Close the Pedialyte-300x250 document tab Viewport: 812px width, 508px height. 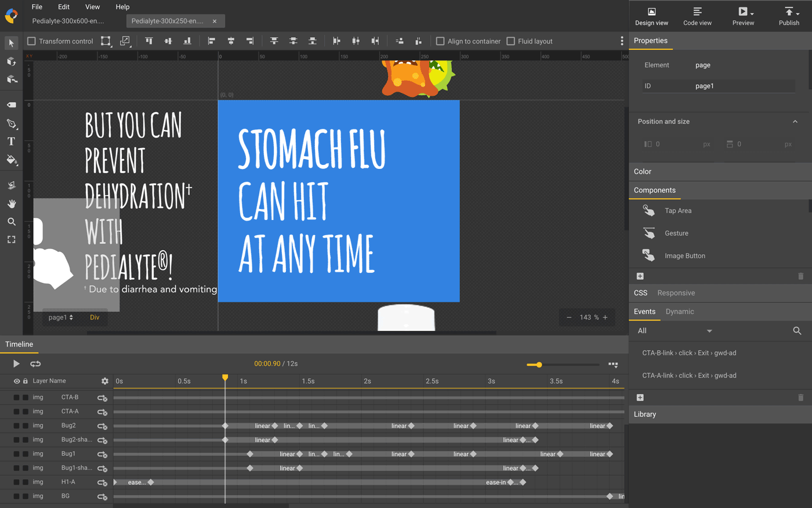215,21
